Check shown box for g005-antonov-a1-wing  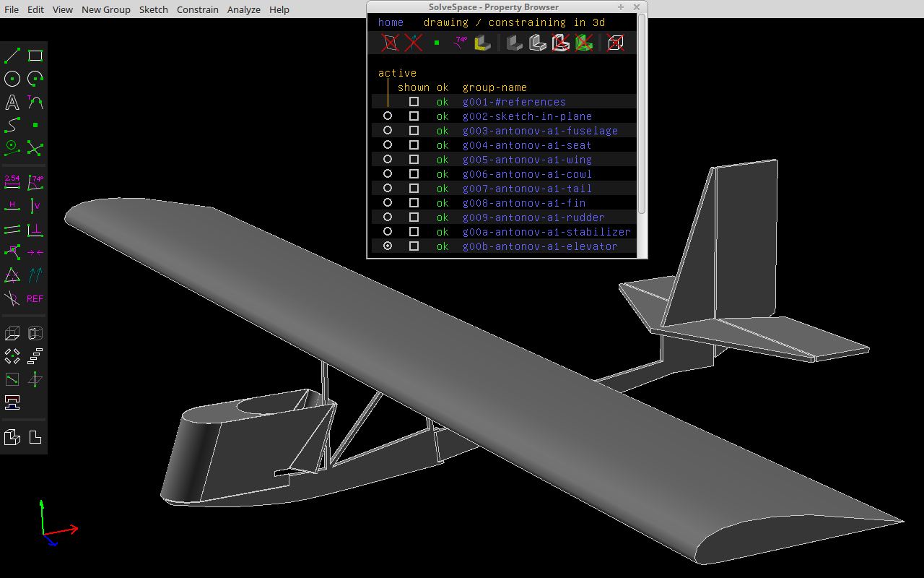(414, 160)
